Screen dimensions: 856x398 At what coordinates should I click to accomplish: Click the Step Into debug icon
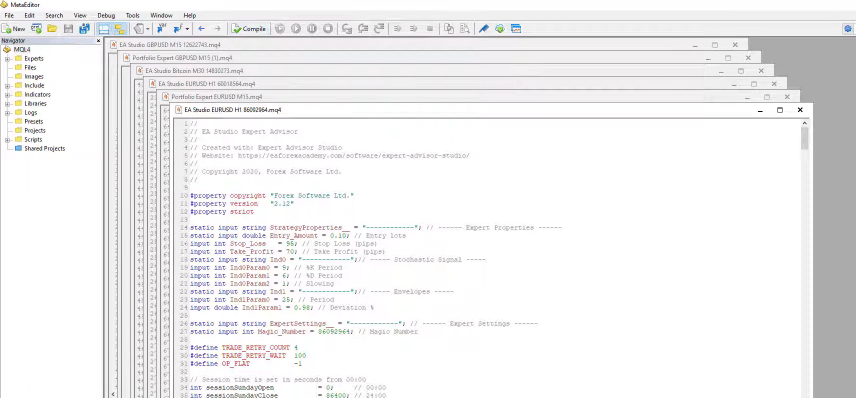click(x=347, y=29)
